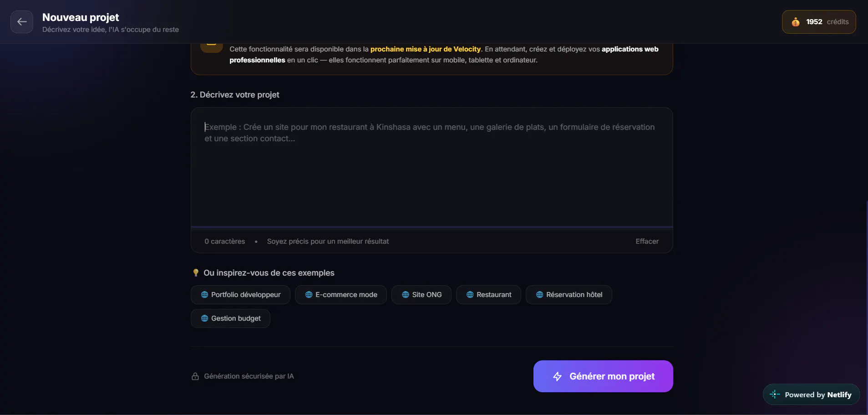Click the Netlify logo icon
Screen dimensions: 868x415
(x=775, y=395)
